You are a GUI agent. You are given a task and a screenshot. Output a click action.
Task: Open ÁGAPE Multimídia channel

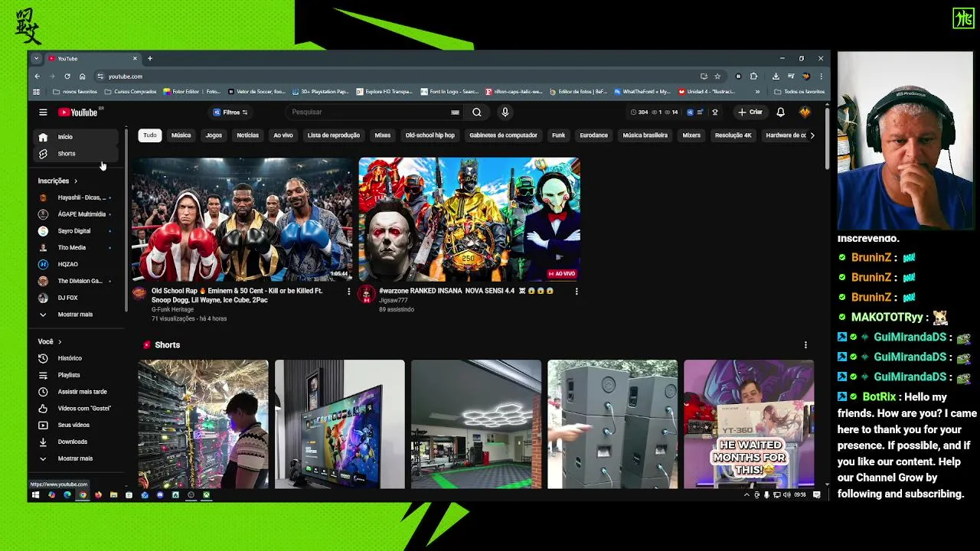77,214
